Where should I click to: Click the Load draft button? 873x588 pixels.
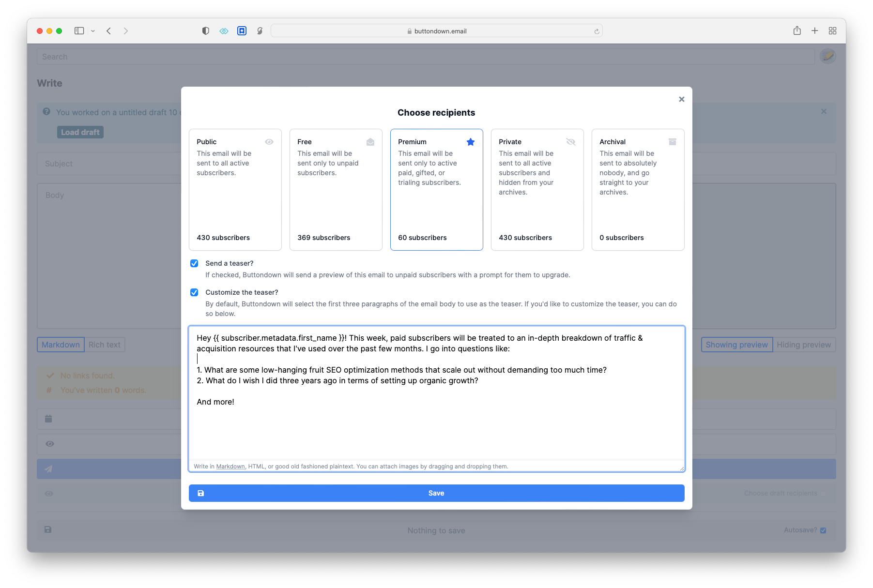click(x=80, y=132)
